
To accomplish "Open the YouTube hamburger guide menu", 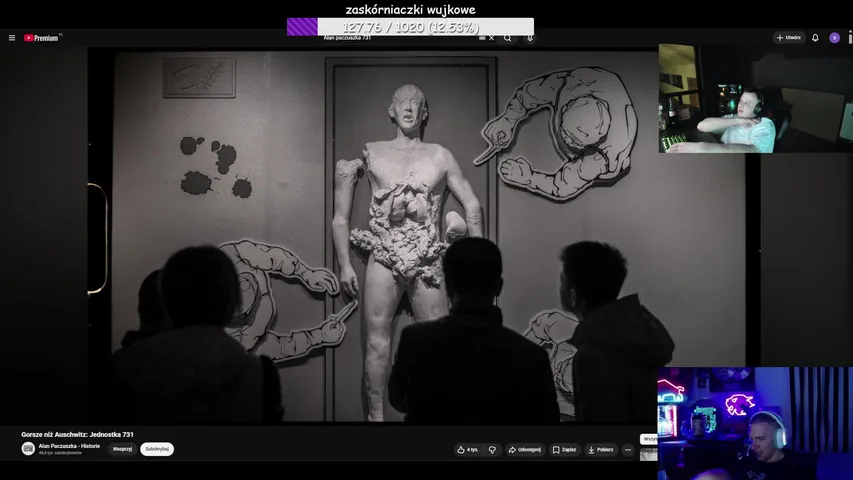I will click(12, 38).
